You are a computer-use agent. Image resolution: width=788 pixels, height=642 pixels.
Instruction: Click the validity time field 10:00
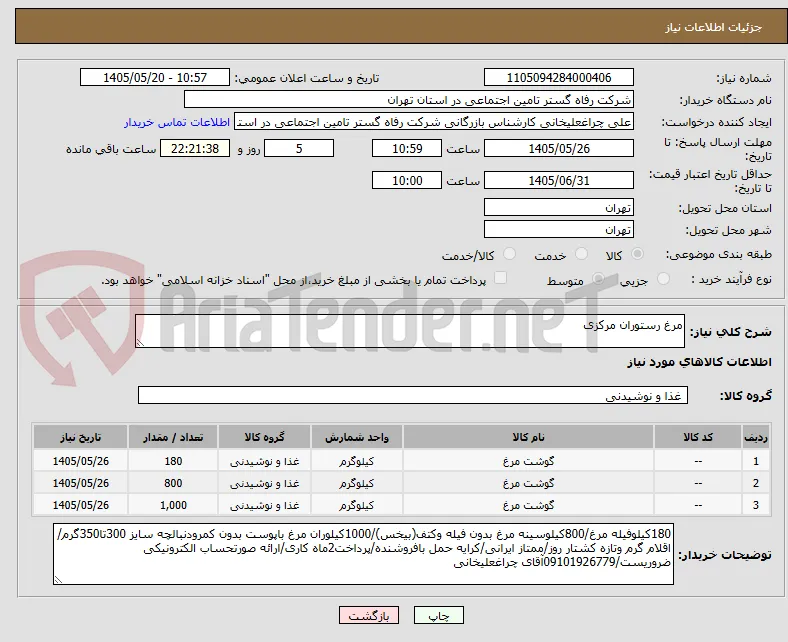[407, 180]
